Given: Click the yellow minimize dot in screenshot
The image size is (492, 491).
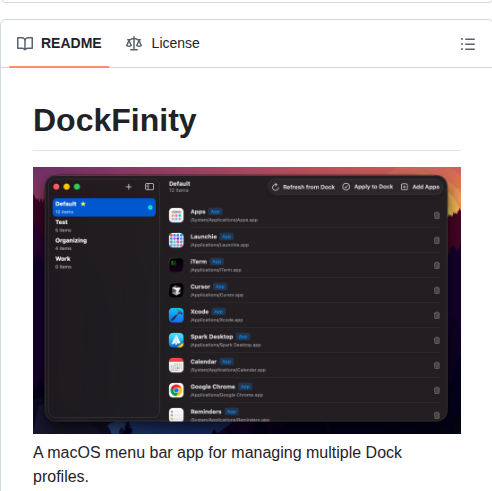Looking at the screenshot, I should pos(67,187).
